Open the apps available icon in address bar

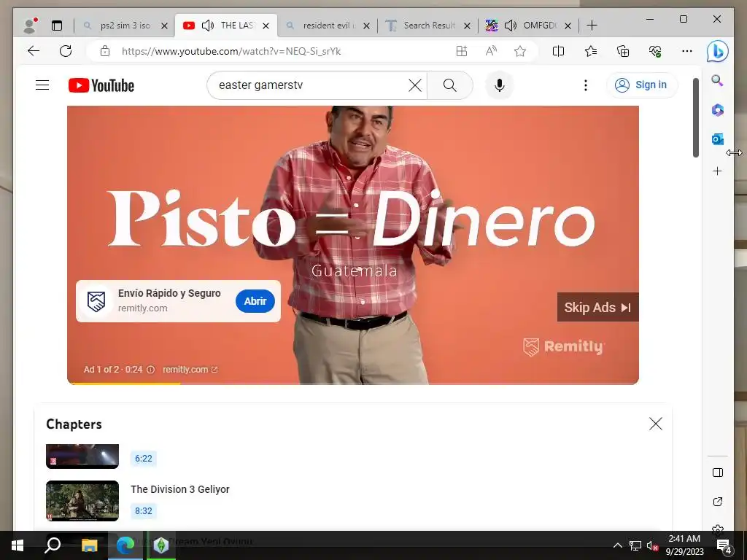462,51
